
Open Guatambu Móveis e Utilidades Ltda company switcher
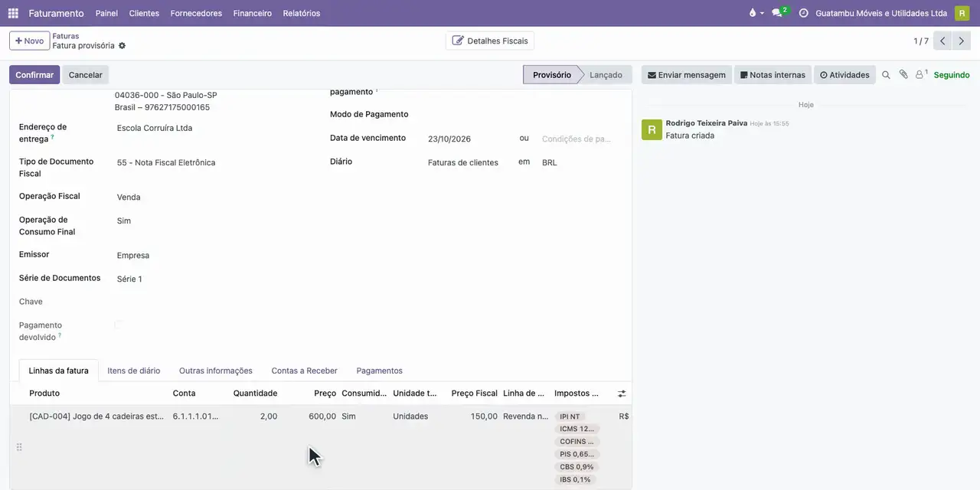pyautogui.click(x=881, y=13)
